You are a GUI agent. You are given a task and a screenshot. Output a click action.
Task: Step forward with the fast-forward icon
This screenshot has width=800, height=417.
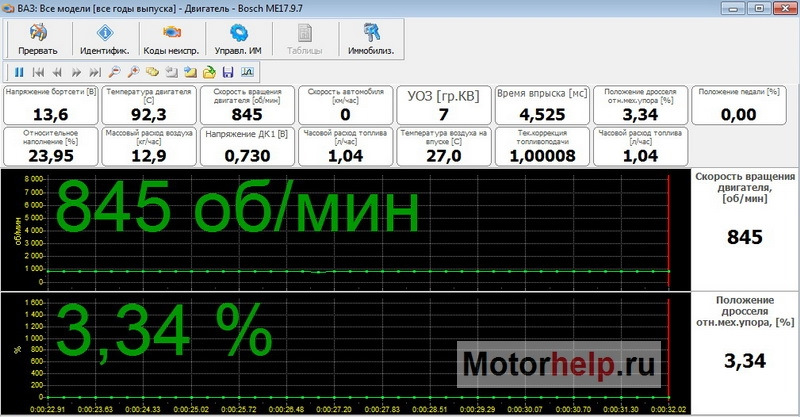76,72
